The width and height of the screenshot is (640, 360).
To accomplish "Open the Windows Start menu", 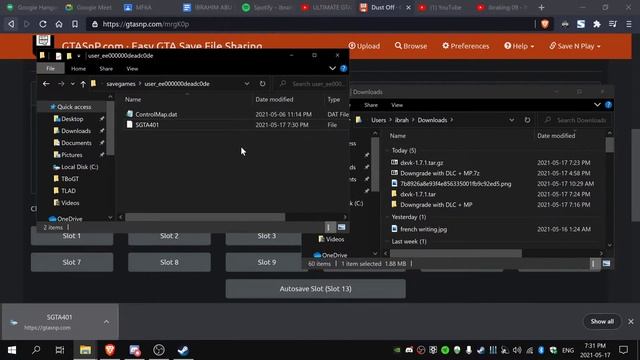I will (x=12, y=350).
